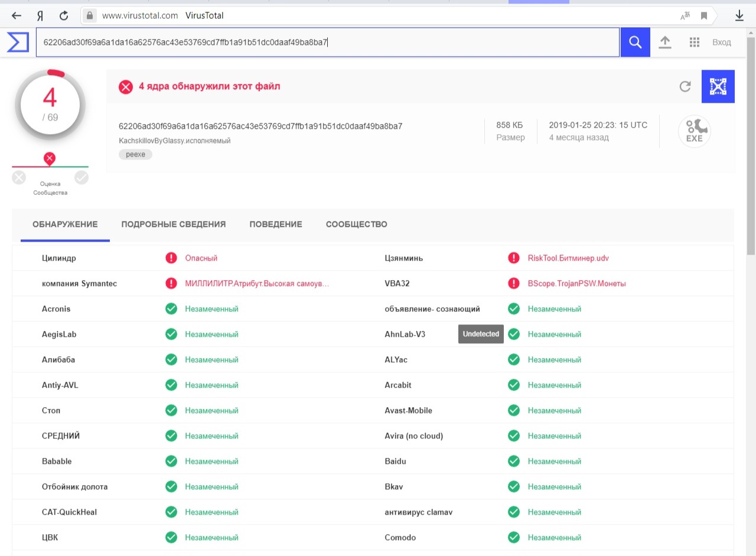Select the BScope.TrojanPSW.Монеты detection text
The height and width of the screenshot is (556, 756).
pyautogui.click(x=577, y=284)
